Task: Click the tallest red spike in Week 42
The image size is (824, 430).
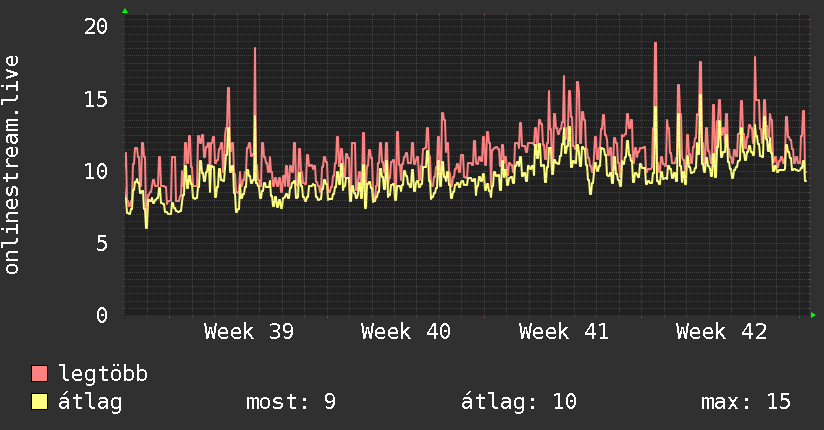Action: [x=655, y=45]
